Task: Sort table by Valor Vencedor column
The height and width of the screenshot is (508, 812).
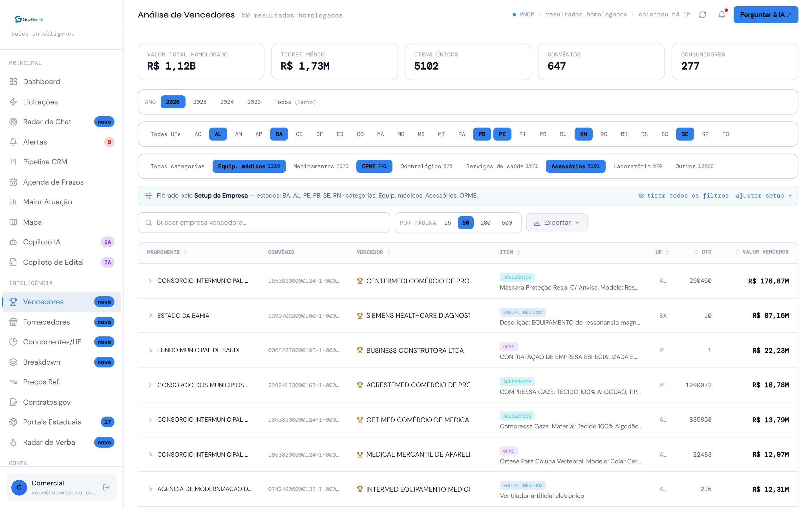Action: (x=762, y=252)
